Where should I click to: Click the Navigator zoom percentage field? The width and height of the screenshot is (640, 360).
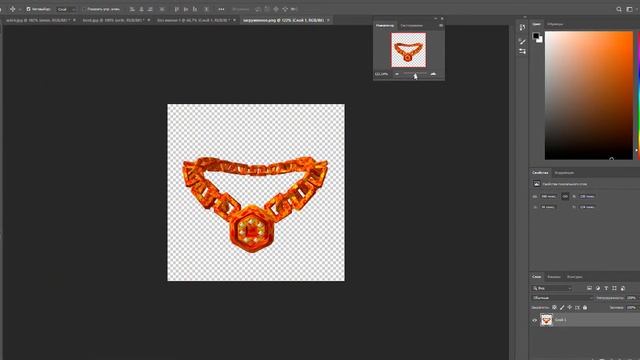tap(381, 74)
